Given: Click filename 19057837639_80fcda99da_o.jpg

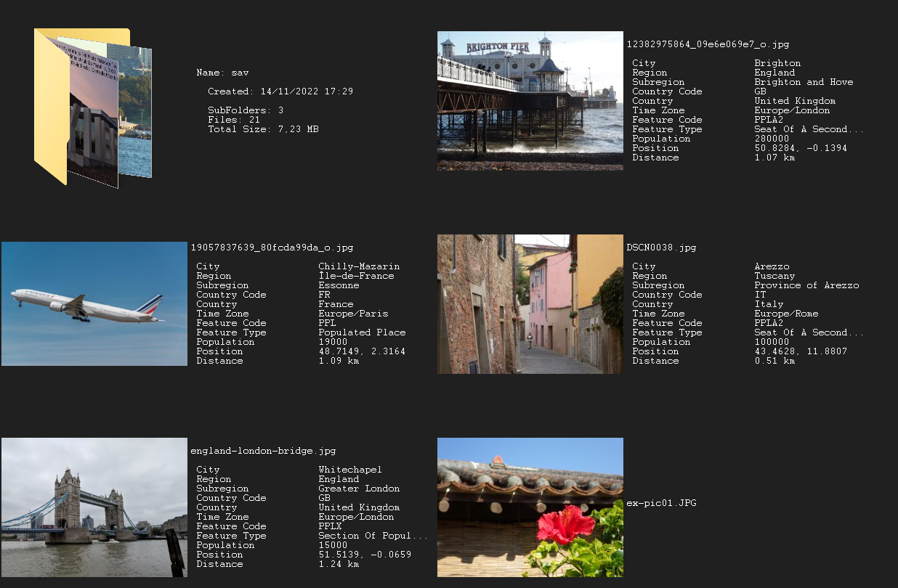Looking at the screenshot, I should point(272,248).
